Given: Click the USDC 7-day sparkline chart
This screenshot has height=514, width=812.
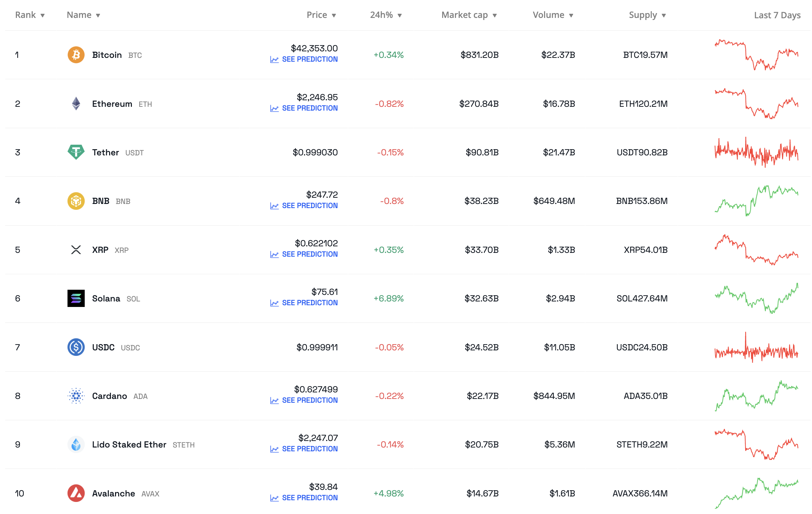Looking at the screenshot, I should tap(756, 347).
